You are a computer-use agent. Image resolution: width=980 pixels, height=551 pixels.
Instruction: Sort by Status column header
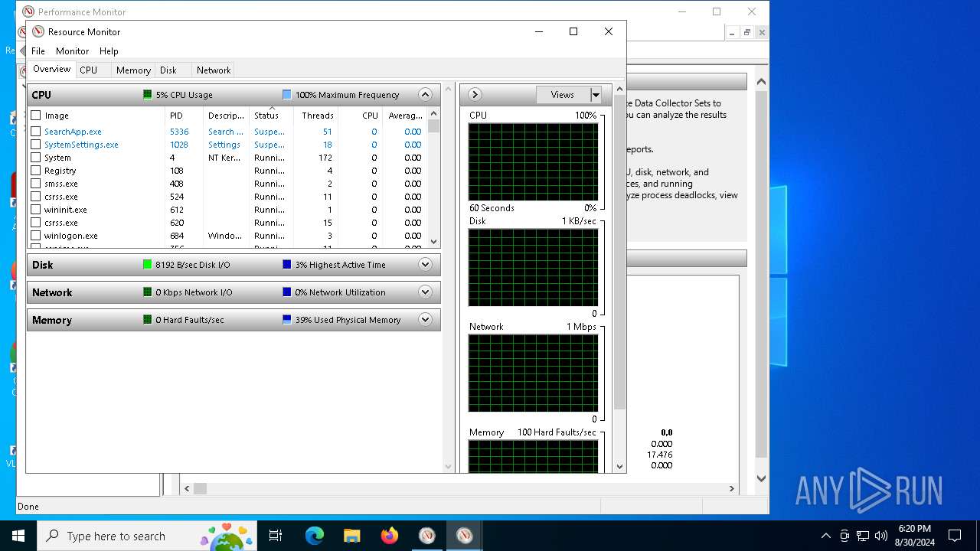tap(271, 116)
